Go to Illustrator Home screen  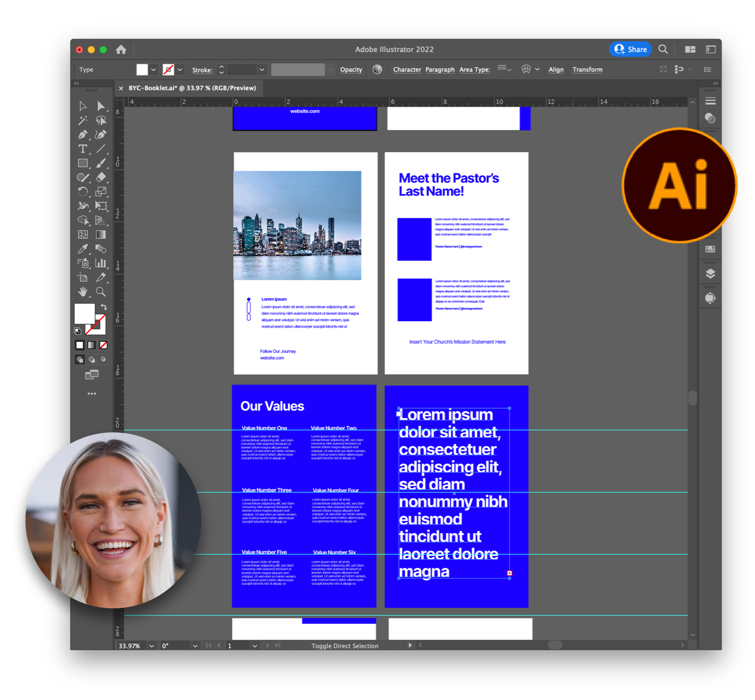coord(121,50)
